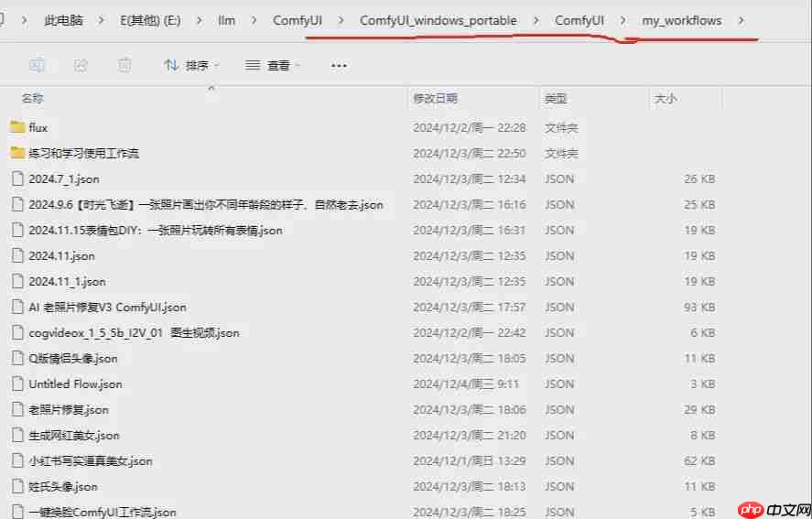Viewport: 812px width, 519px height.
Task: Click the file icon of 2024.7_1.json
Action: [x=17, y=178]
